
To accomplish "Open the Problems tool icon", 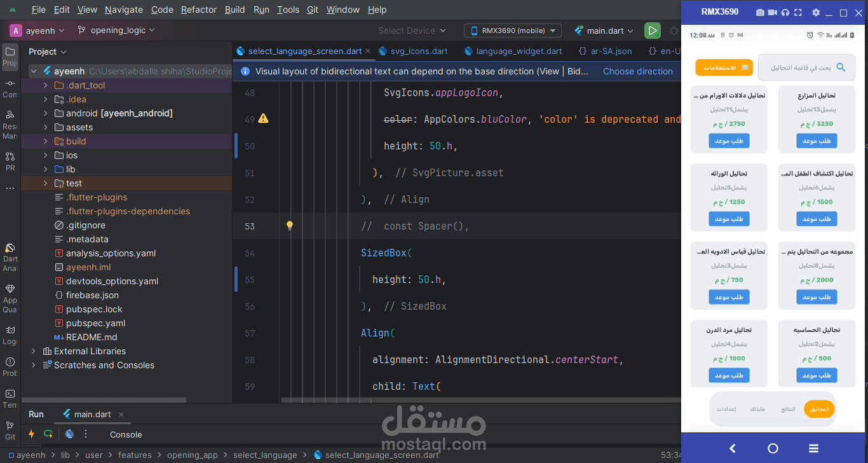I will (x=10, y=362).
